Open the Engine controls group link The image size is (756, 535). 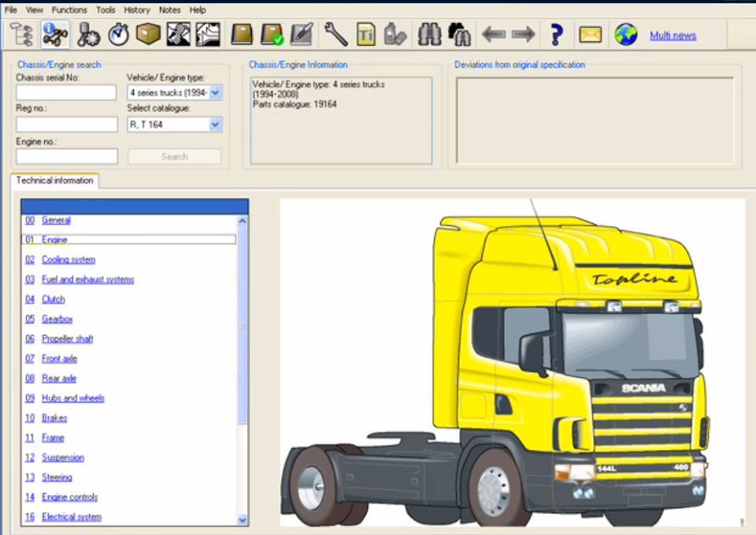[69, 497]
